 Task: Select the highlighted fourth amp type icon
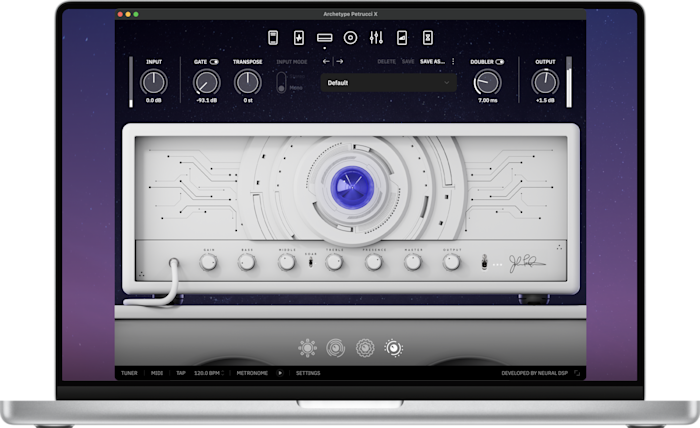coord(393,348)
